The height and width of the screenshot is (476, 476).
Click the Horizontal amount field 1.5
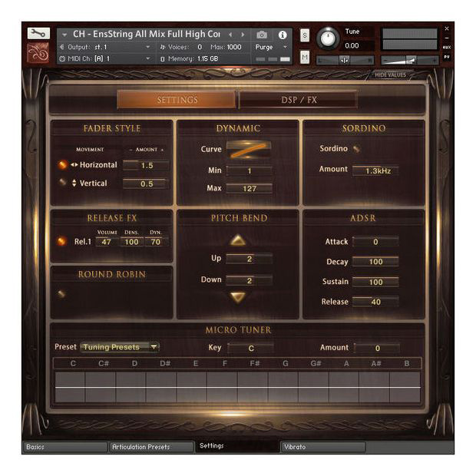(146, 165)
